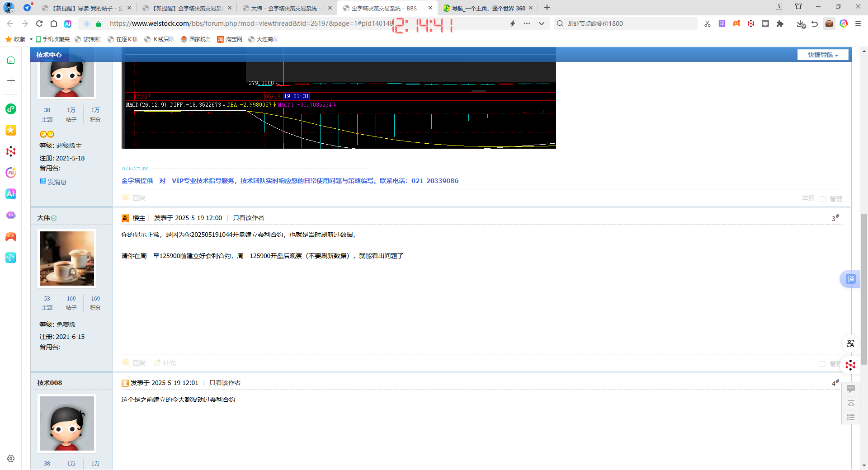This screenshot has height=470, width=868.
Task: Open the scissors screenshot tool
Action: click(x=708, y=23)
